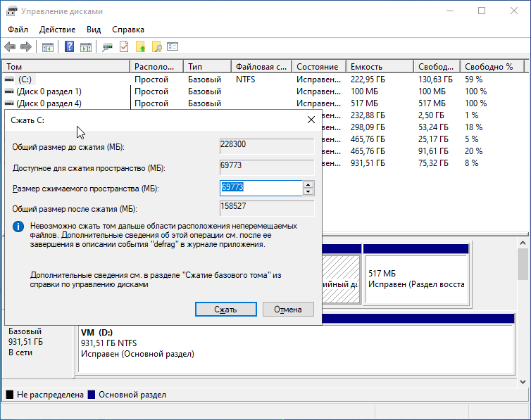
Task: Open the Вид menu
Action: point(94,30)
